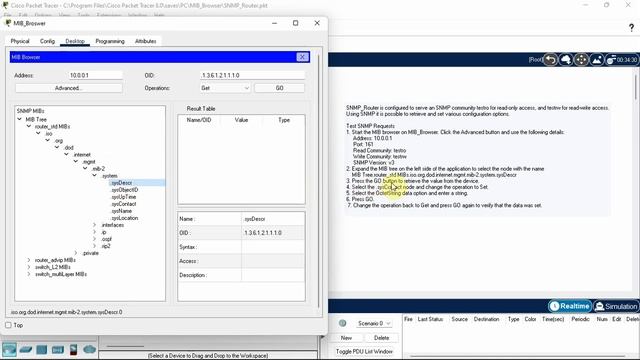
Task: Select the .sysName tree node
Action: coord(122,211)
